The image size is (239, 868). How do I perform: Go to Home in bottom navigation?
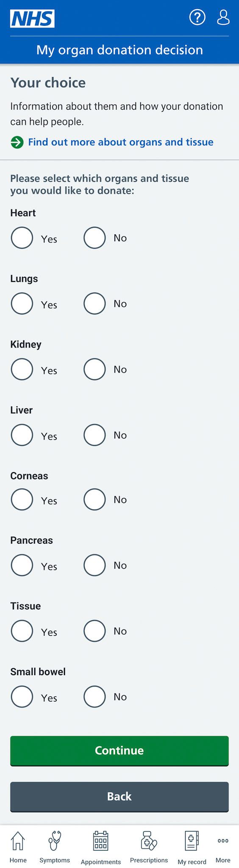18,847
